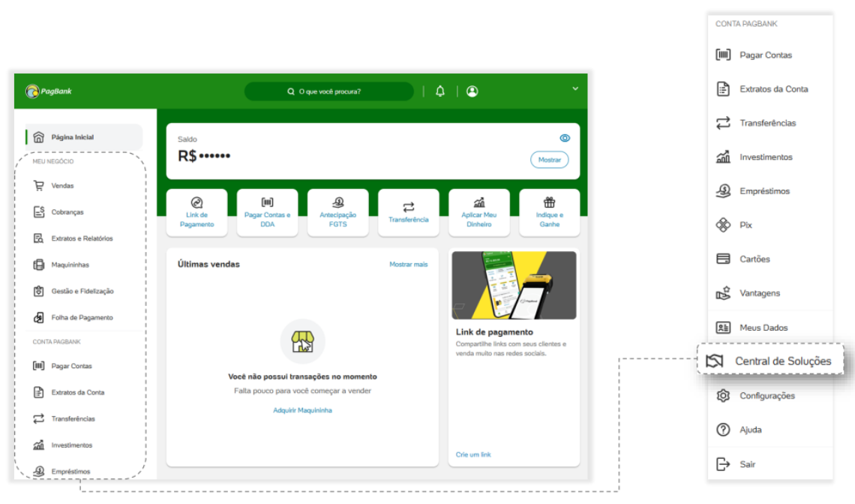Open the notifications bell icon
Screen dimensions: 855x504
(440, 91)
